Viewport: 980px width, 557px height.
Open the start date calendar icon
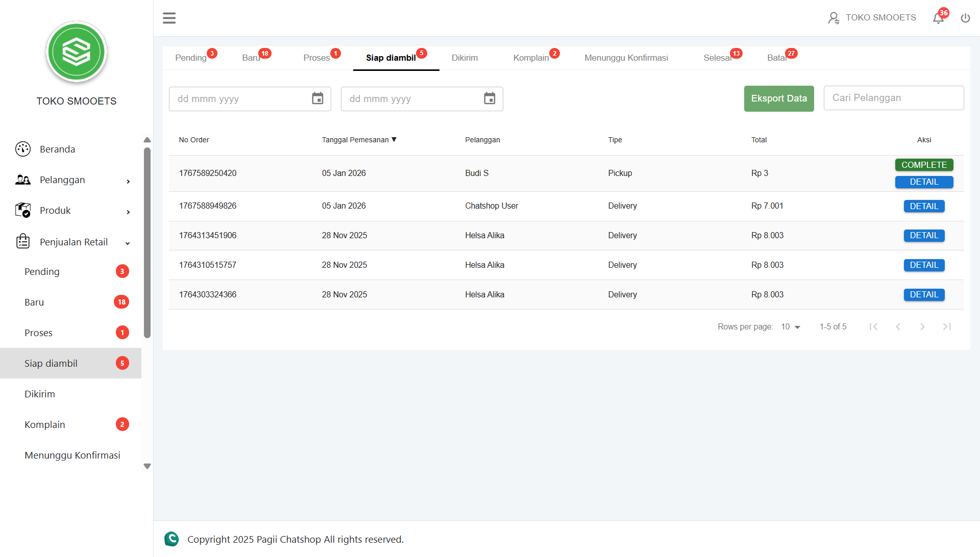(317, 98)
